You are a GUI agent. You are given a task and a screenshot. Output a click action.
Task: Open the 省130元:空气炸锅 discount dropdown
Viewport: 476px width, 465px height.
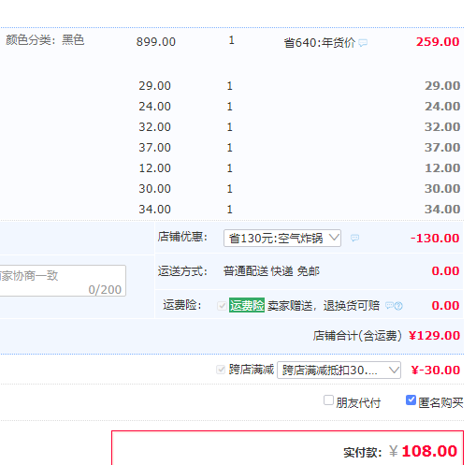click(282, 239)
